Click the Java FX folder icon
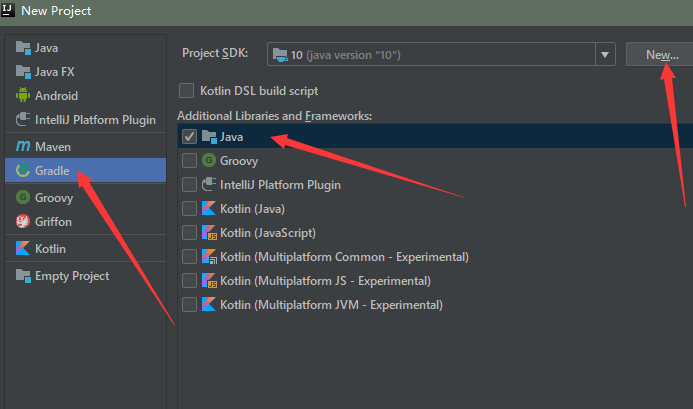The image size is (693, 409). click(23, 71)
